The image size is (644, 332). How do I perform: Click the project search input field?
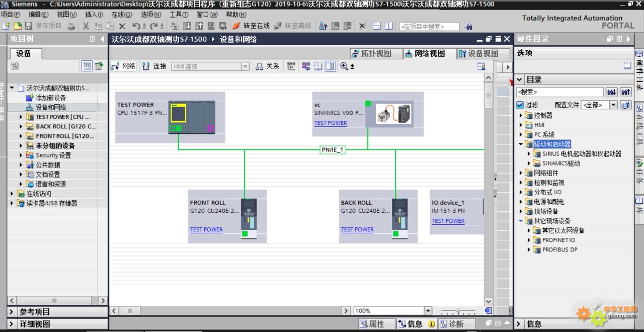[429, 26]
